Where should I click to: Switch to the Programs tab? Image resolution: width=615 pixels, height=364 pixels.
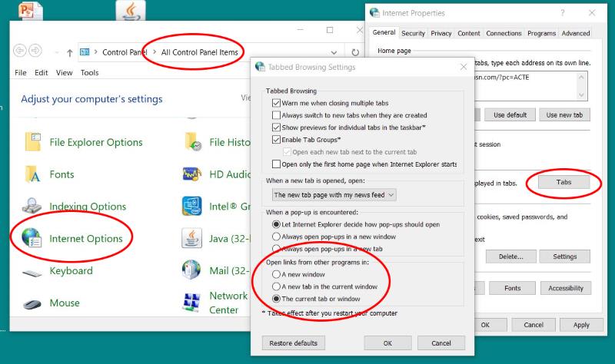tap(541, 33)
